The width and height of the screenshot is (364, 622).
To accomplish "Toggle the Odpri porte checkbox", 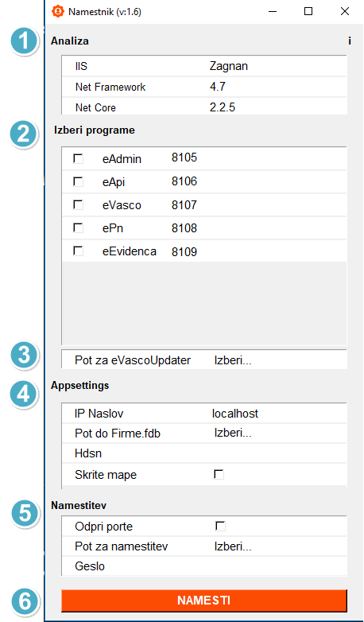I will pyautogui.click(x=220, y=527).
